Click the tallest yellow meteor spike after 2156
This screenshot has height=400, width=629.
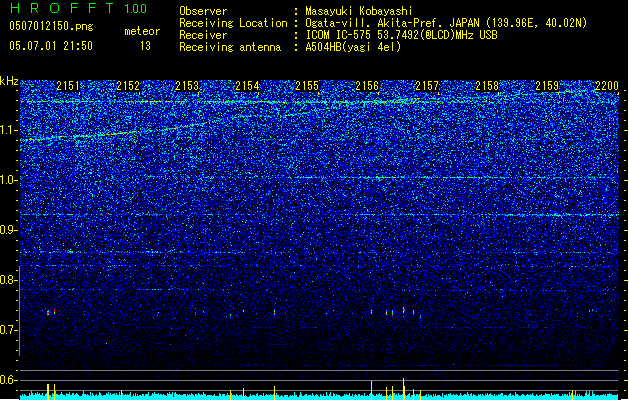pyautogui.click(x=404, y=388)
